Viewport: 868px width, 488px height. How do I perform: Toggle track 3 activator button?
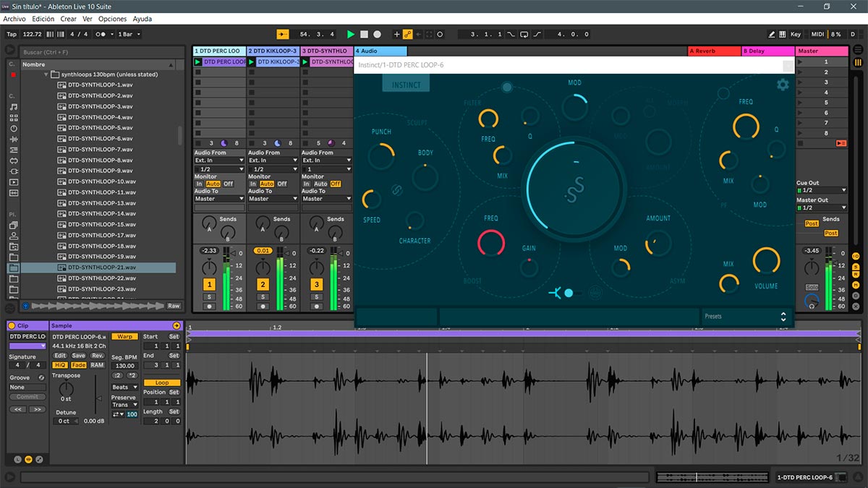[x=316, y=284]
